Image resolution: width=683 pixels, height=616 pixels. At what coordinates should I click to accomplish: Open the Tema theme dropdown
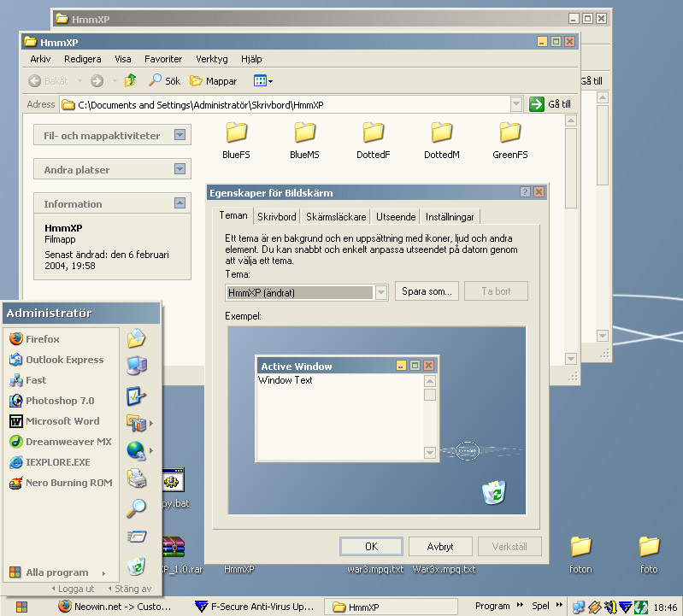click(x=381, y=292)
